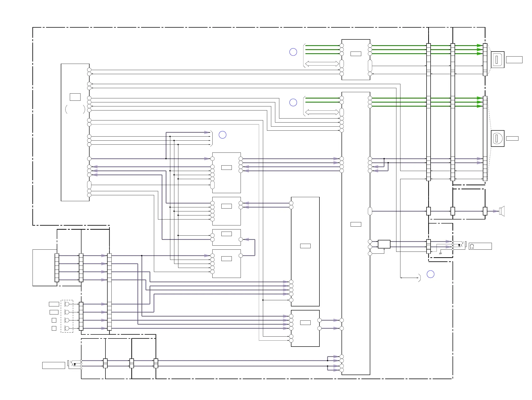
Task: Click the bottom circle inside dashed box
Action: tap(67, 328)
